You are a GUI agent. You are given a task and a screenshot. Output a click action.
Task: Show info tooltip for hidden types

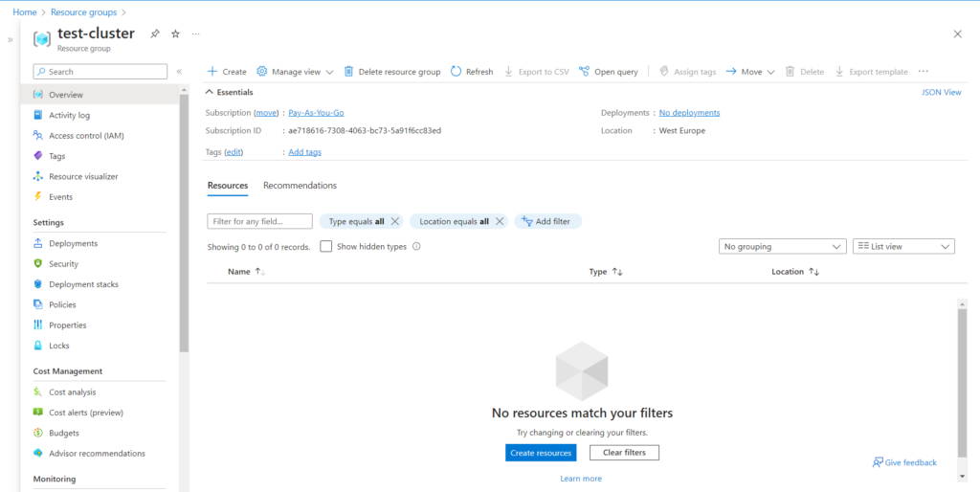pyautogui.click(x=416, y=246)
